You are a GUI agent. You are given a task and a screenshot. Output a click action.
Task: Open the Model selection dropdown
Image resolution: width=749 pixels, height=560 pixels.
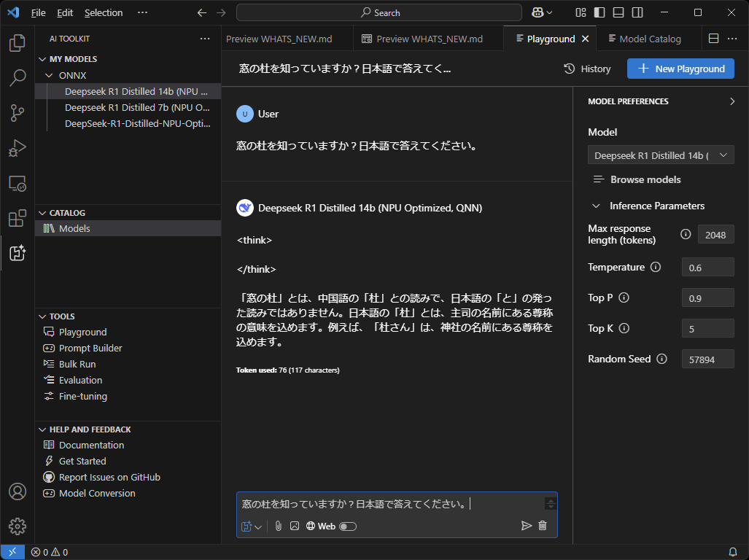(x=660, y=155)
